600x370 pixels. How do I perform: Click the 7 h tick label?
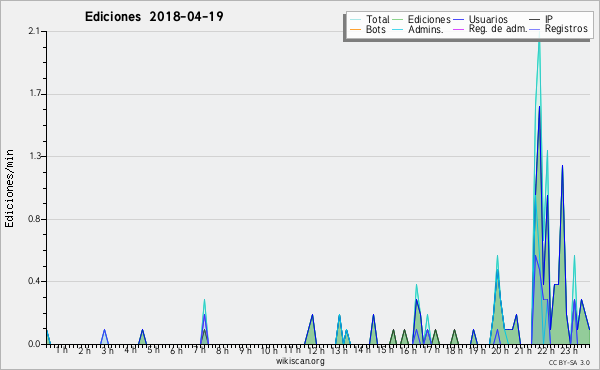tap(200, 350)
